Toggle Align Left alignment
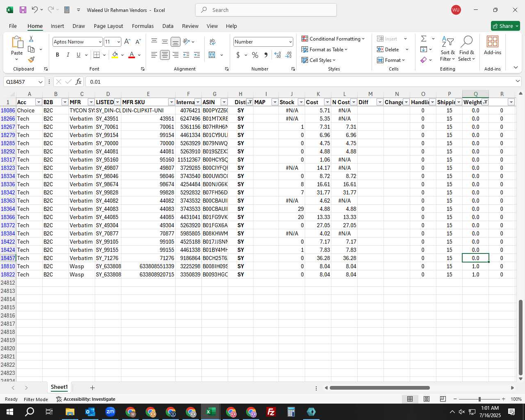525x420 pixels. tap(154, 55)
